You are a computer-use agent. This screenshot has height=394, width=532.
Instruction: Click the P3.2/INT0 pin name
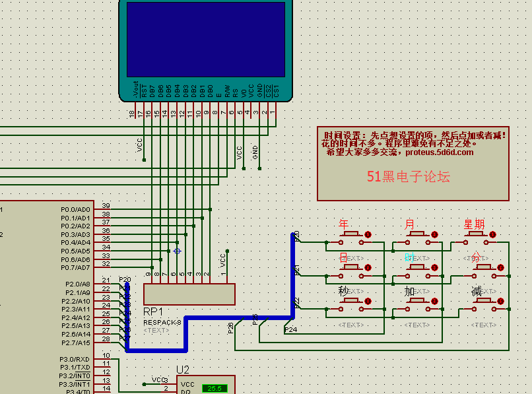click(75, 376)
